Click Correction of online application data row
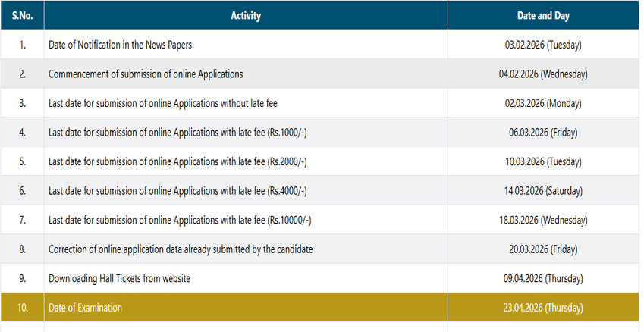This screenshot has width=644, height=332. click(x=181, y=249)
